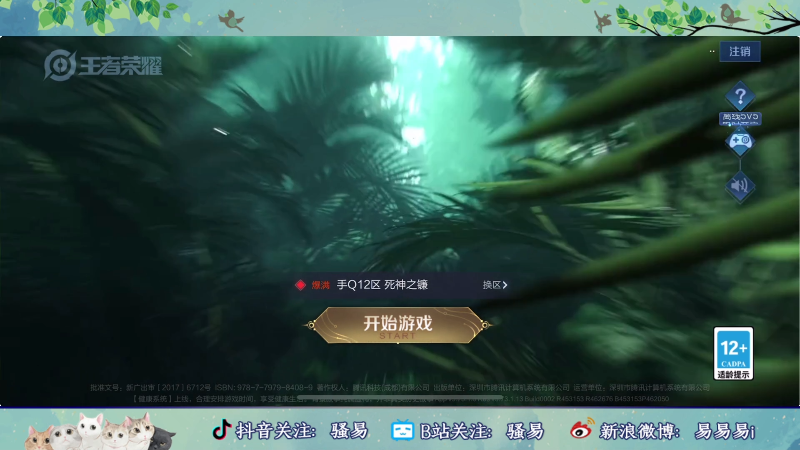Start the game with 开始游戏 button
Image resolution: width=800 pixels, height=450 pixels.
398,325
